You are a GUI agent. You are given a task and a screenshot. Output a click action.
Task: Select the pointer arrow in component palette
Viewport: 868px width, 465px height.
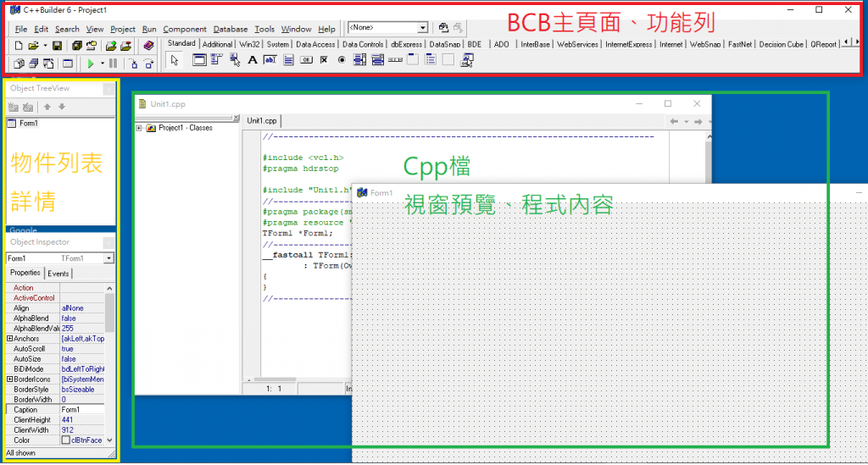175,60
